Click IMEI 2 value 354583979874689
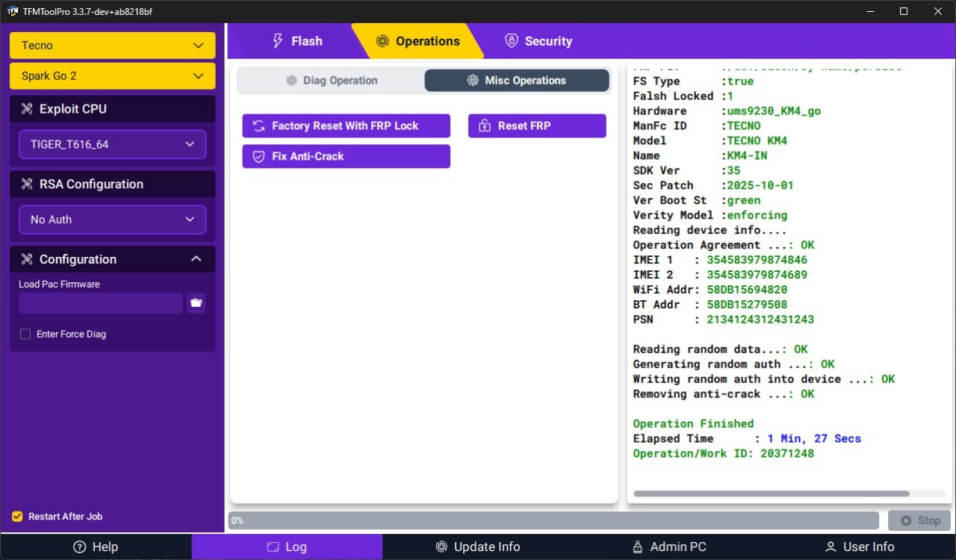 [x=757, y=275]
